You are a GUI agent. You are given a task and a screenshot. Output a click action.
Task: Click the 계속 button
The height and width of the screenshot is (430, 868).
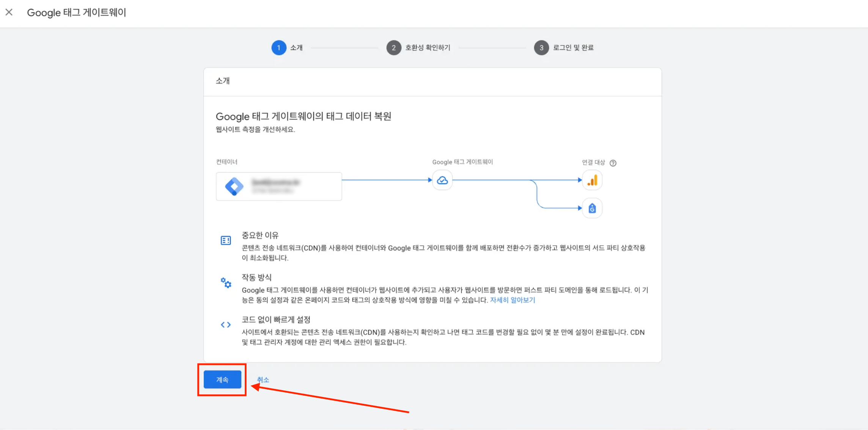pos(222,380)
